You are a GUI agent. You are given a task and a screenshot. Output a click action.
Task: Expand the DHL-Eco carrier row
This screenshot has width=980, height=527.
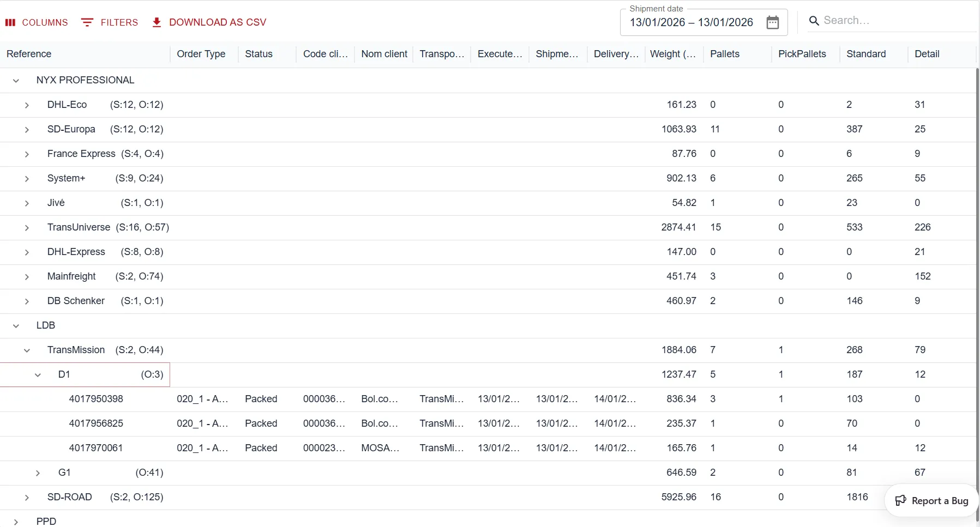(27, 105)
